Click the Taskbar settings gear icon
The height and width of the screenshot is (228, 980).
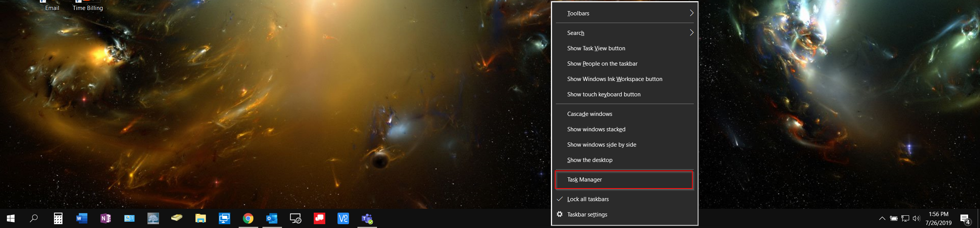pyautogui.click(x=559, y=214)
